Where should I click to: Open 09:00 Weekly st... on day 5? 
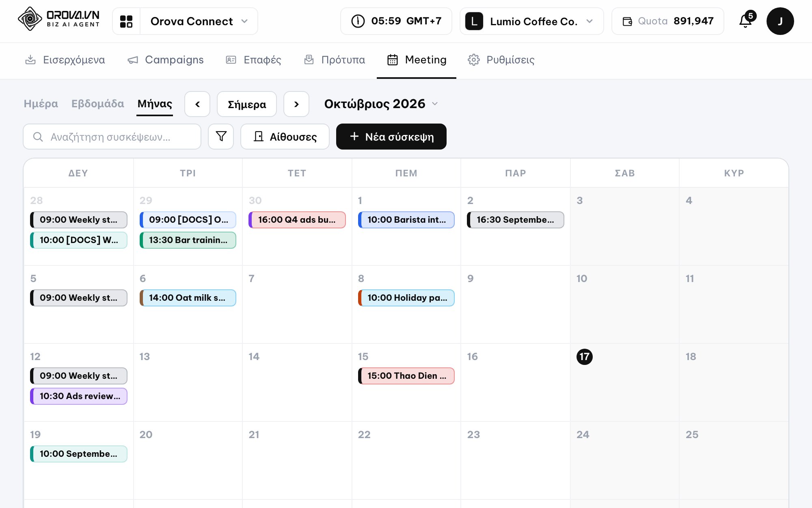(79, 298)
